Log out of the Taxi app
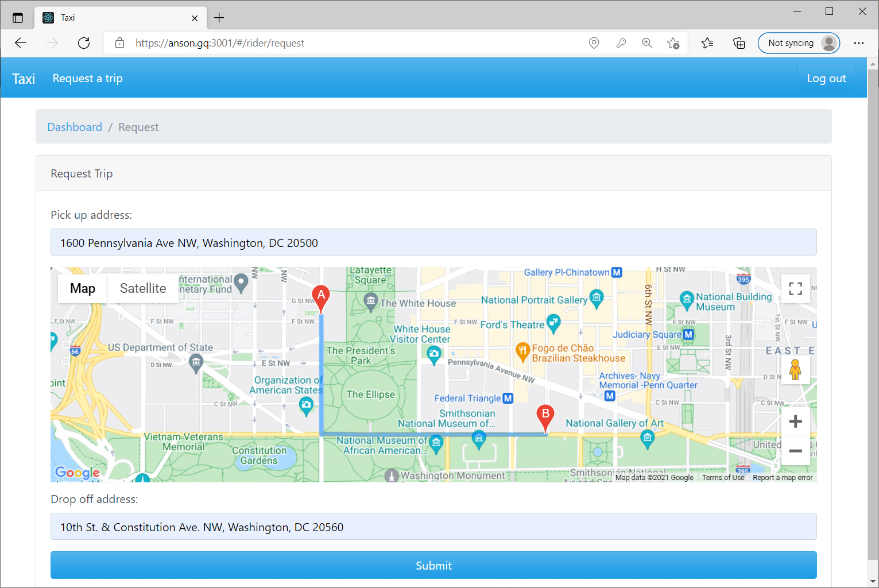Viewport: 879px width, 588px height. coord(826,78)
